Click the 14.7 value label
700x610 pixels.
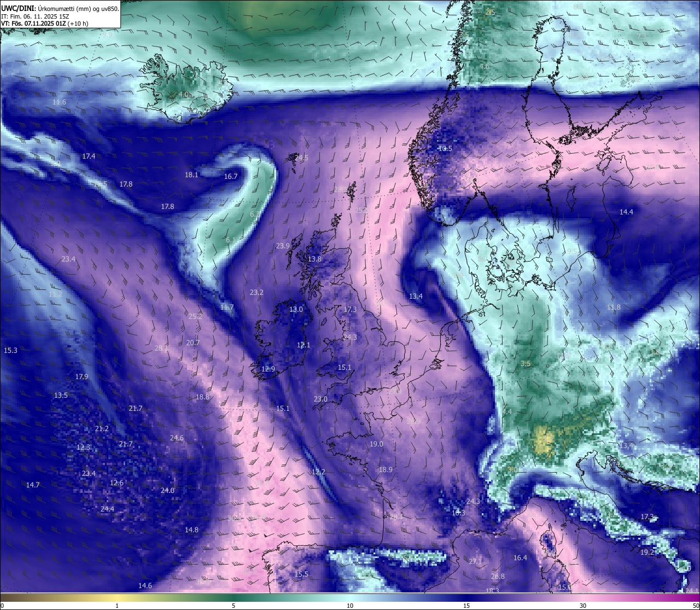pyautogui.click(x=33, y=485)
